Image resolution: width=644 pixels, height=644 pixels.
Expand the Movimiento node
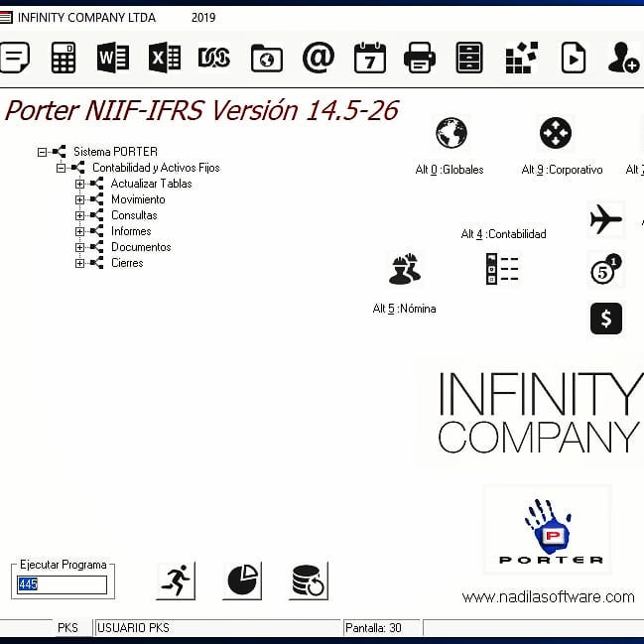(79, 199)
